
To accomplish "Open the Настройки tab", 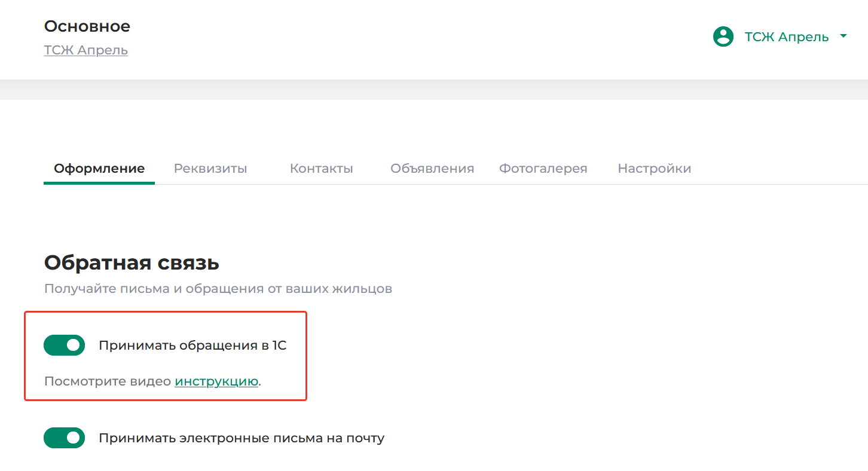I will click(x=654, y=169).
